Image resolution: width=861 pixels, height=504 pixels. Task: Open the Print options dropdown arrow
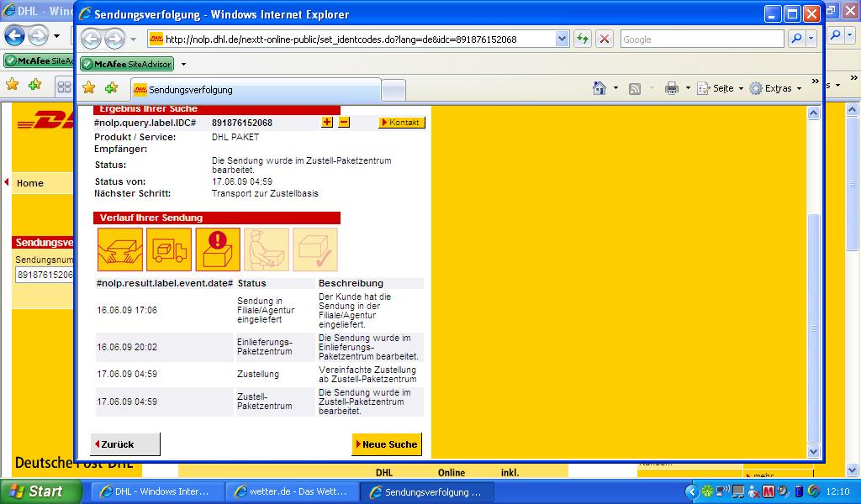point(688,88)
